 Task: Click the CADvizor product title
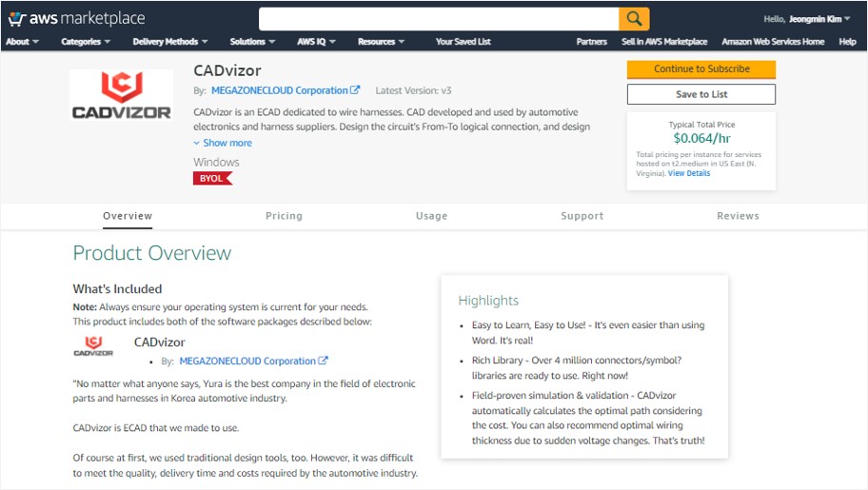point(227,70)
